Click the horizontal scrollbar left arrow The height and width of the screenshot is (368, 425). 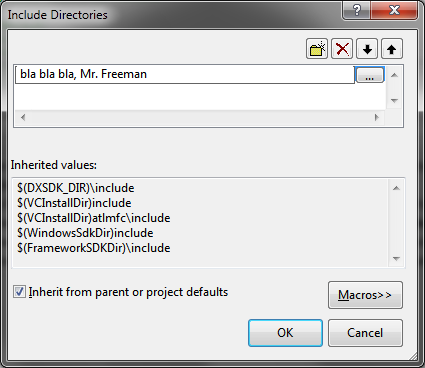pos(23,117)
